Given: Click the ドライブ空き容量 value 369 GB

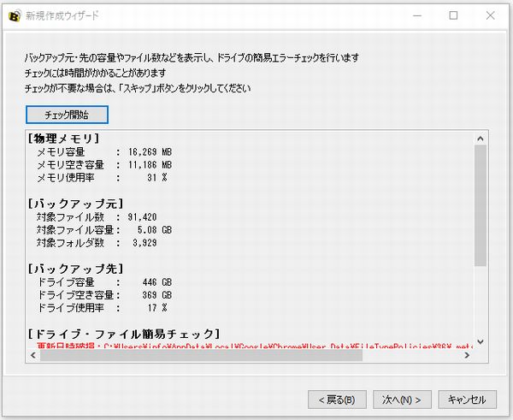Looking at the screenshot, I should point(157,295).
